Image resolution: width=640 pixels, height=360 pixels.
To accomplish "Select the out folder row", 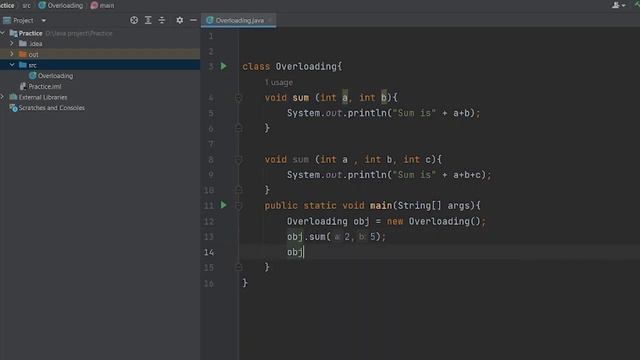I will coord(100,54).
